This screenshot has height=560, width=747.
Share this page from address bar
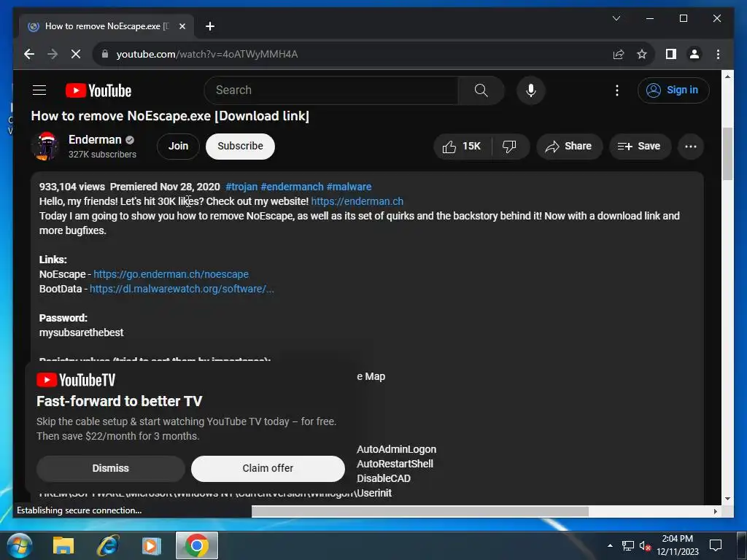pos(619,54)
